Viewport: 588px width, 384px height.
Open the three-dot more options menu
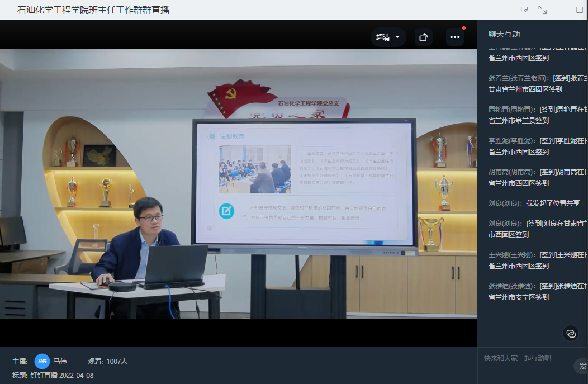pos(454,37)
